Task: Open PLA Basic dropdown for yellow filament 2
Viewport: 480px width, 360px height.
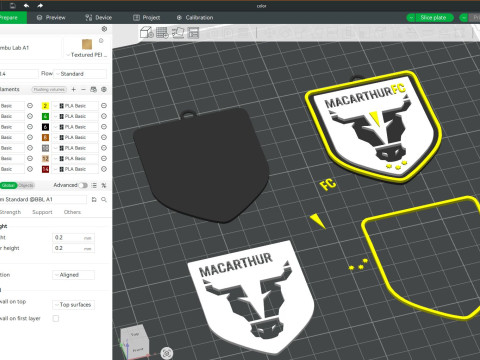Action: [75, 106]
